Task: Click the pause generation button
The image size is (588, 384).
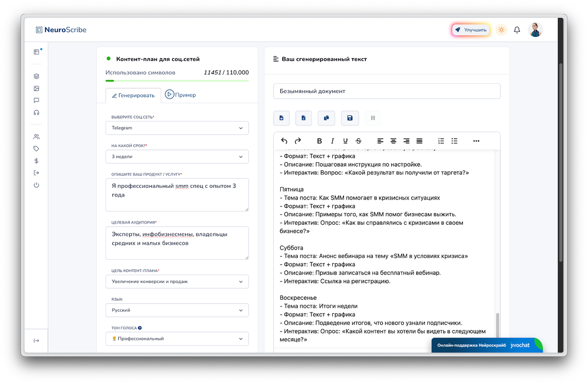Action: point(373,118)
